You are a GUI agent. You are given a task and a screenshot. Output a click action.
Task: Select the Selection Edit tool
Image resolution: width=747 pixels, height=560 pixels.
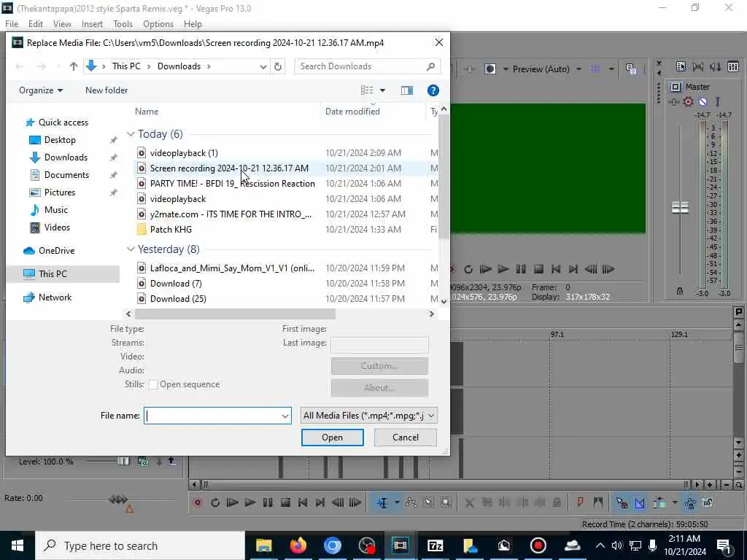tap(429, 502)
